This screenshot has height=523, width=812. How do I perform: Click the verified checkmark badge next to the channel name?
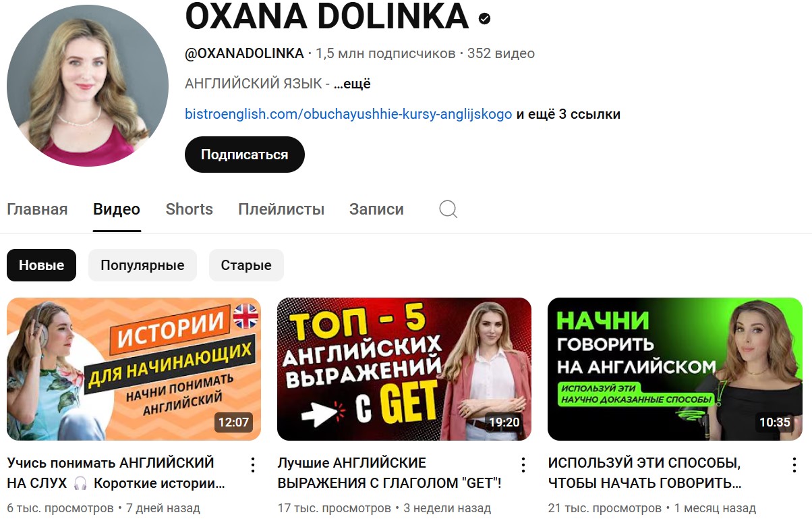coord(484,18)
